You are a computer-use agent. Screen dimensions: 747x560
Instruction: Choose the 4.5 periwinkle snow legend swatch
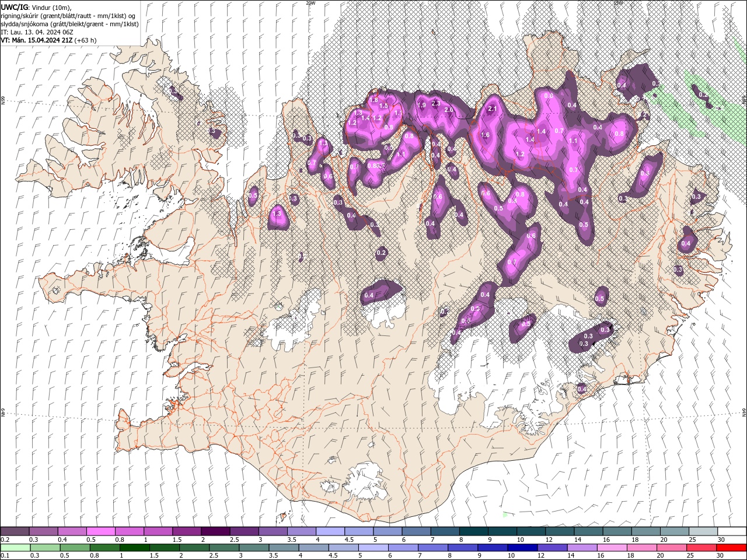pos(359,531)
